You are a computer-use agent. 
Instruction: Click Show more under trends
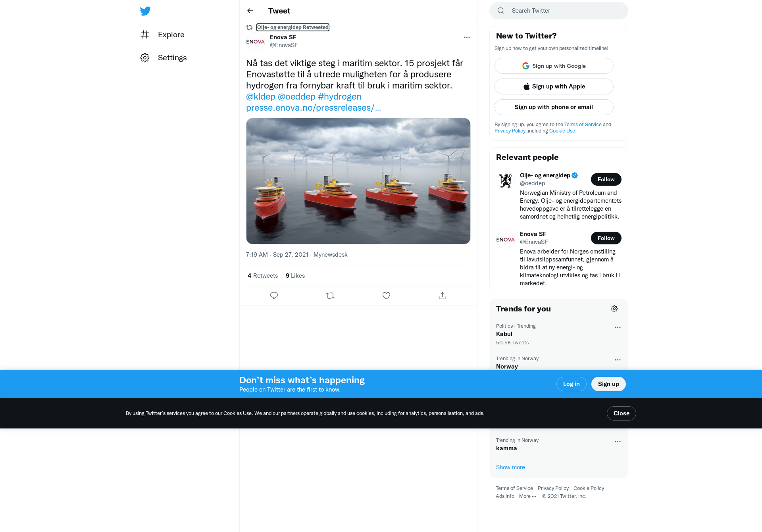point(510,467)
